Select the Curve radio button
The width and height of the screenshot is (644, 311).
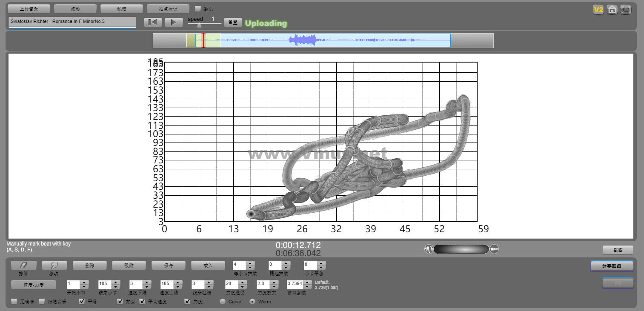tap(223, 302)
